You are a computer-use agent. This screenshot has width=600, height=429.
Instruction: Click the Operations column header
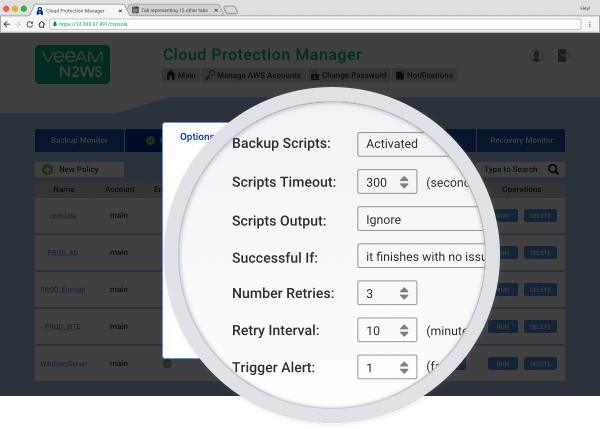[521, 189]
